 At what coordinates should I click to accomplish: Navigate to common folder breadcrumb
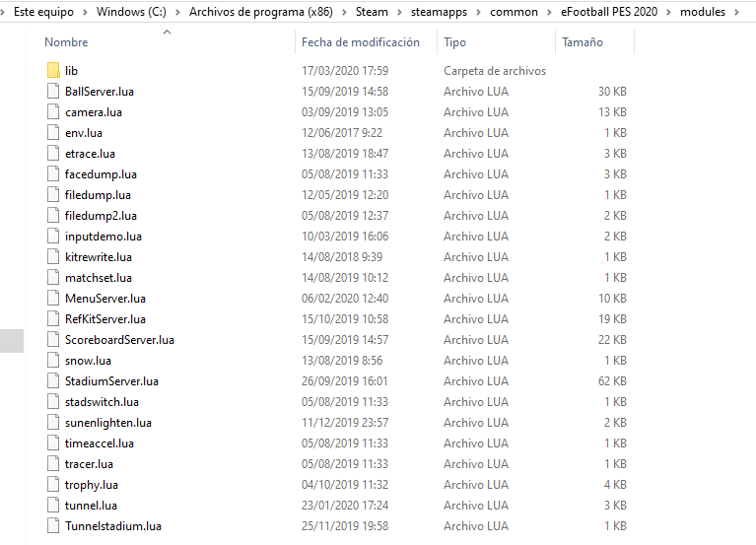pyautogui.click(x=514, y=12)
